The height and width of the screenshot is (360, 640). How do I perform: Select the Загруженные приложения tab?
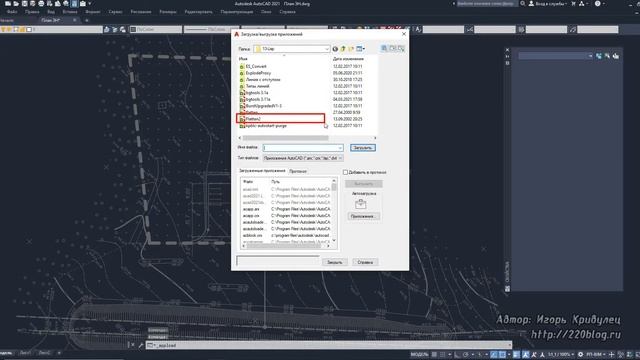pos(262,171)
